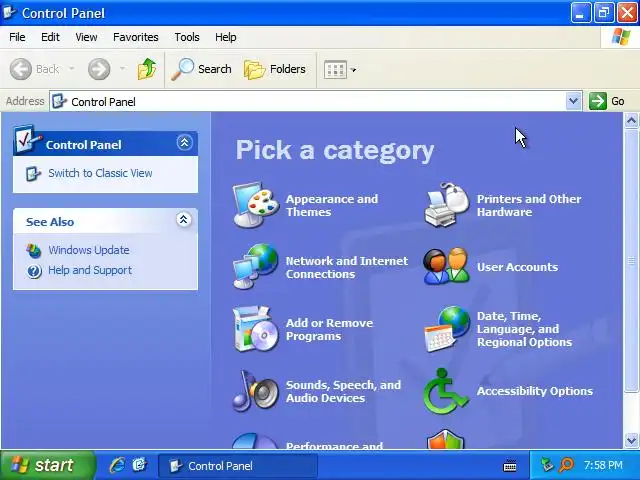Click the Switch to Classic View link

coord(100,173)
